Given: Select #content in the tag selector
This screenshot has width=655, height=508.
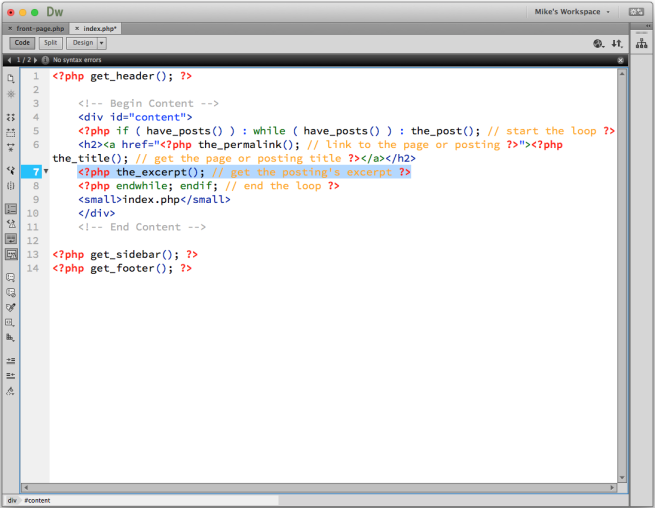Looking at the screenshot, I should click(x=37, y=500).
